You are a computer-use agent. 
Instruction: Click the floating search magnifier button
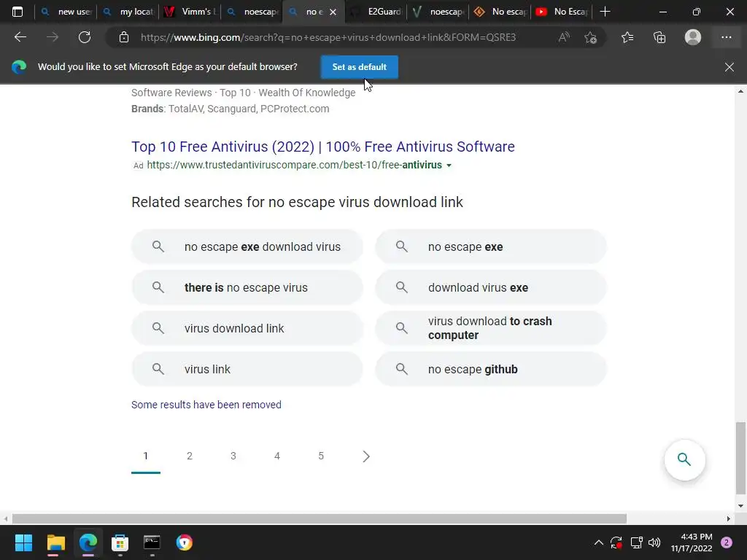coord(684,459)
